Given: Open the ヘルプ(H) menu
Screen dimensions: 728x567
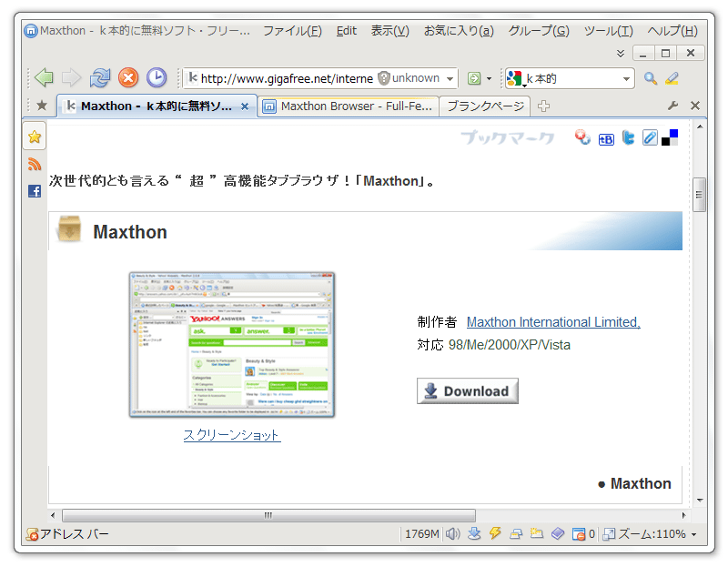Looking at the screenshot, I should [672, 31].
